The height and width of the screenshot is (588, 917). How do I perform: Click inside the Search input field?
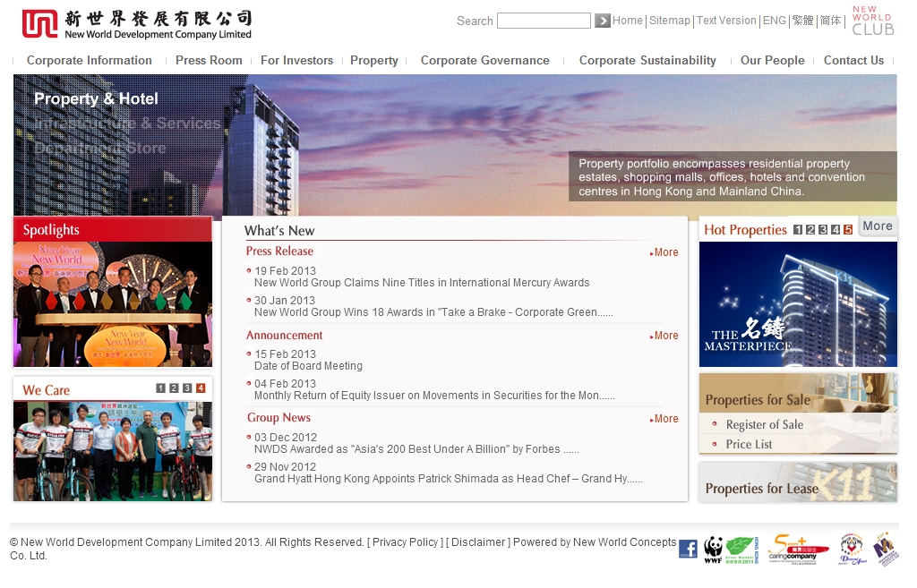click(x=544, y=20)
